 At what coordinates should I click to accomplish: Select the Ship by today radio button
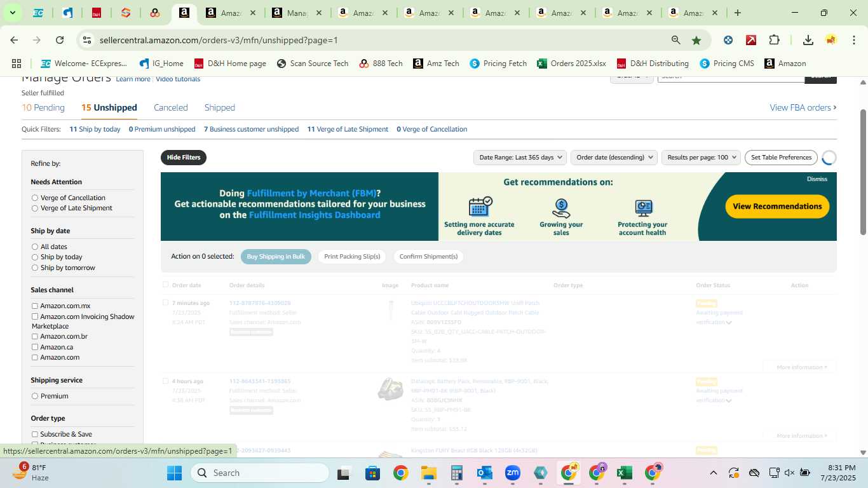(x=35, y=257)
